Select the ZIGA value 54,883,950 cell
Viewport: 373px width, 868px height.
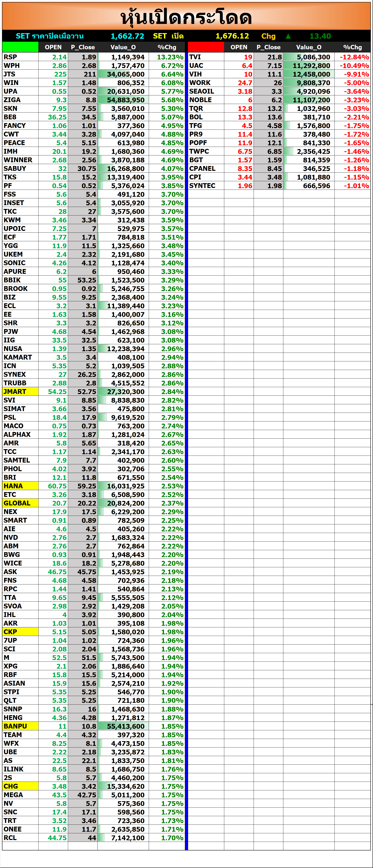[x=123, y=100]
